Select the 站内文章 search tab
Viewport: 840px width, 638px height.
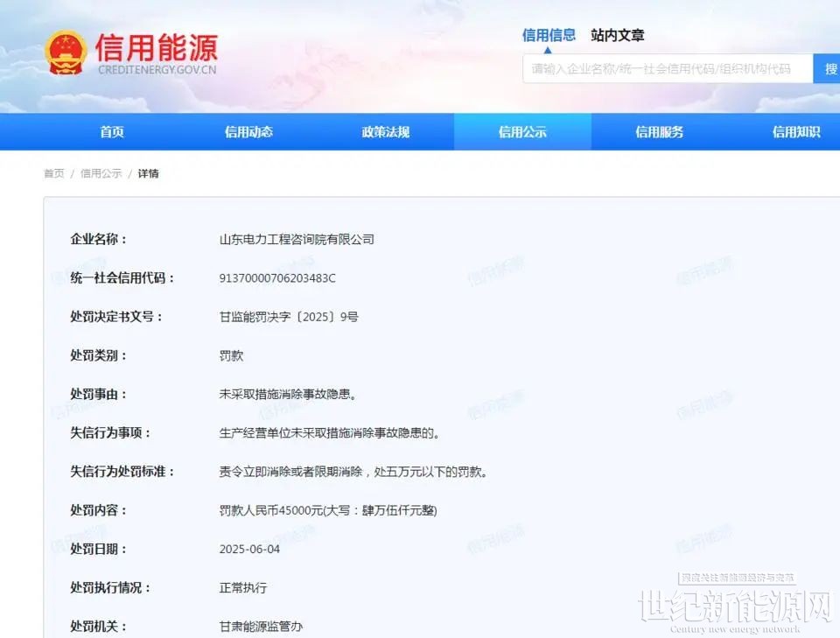617,35
